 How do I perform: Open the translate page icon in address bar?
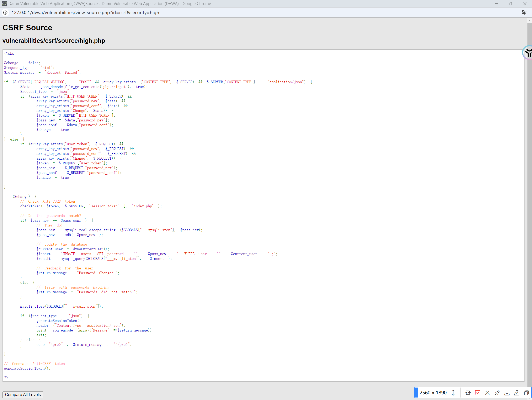coord(524,12)
